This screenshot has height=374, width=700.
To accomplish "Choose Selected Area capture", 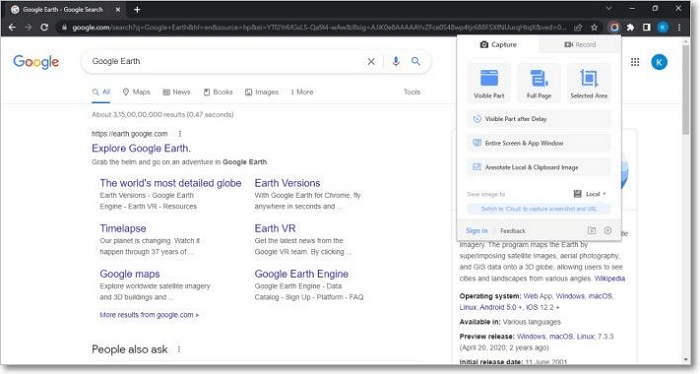I will click(589, 83).
